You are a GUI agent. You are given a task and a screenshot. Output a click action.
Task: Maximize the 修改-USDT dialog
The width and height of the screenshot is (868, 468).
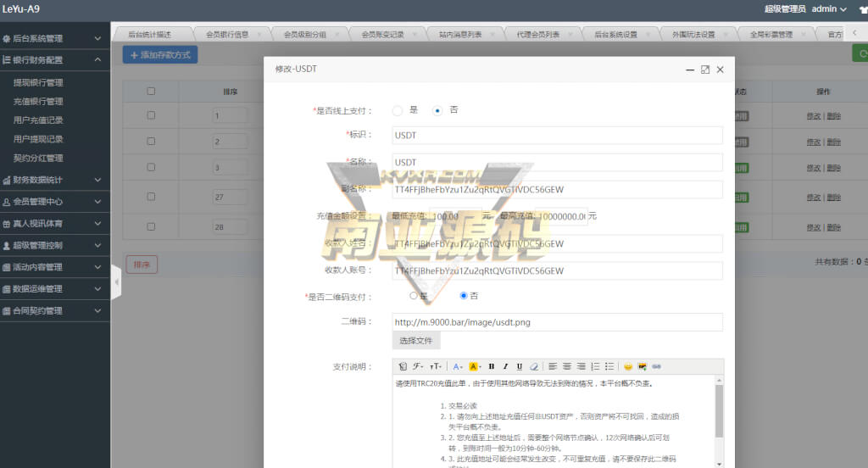pyautogui.click(x=704, y=70)
